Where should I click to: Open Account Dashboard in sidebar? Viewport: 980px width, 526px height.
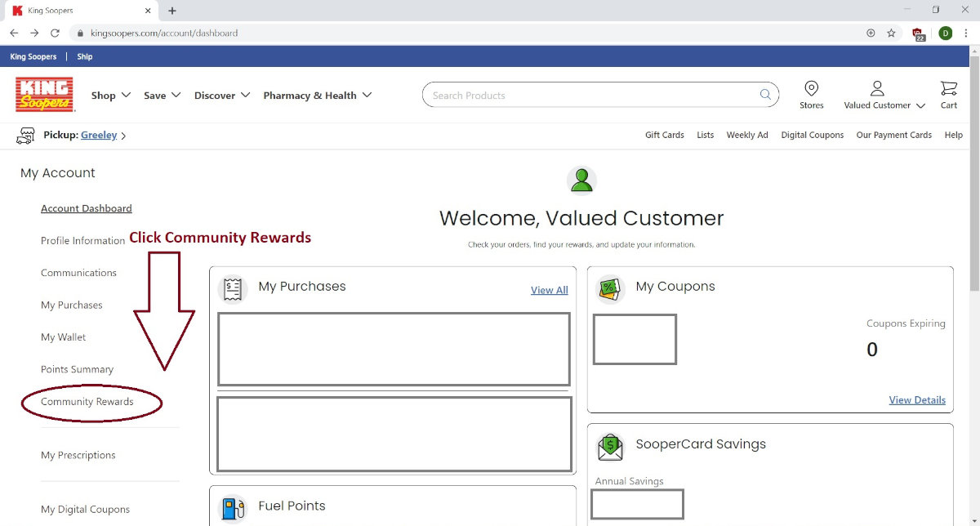(x=87, y=208)
